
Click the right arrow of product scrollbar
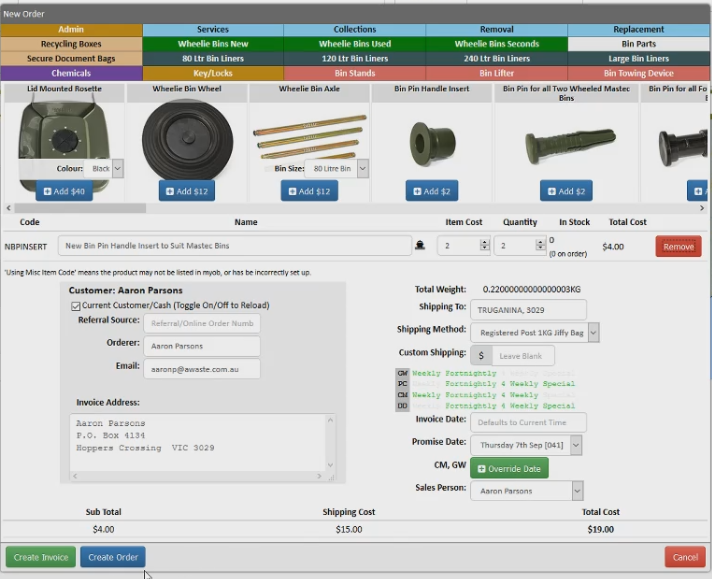tap(702, 208)
